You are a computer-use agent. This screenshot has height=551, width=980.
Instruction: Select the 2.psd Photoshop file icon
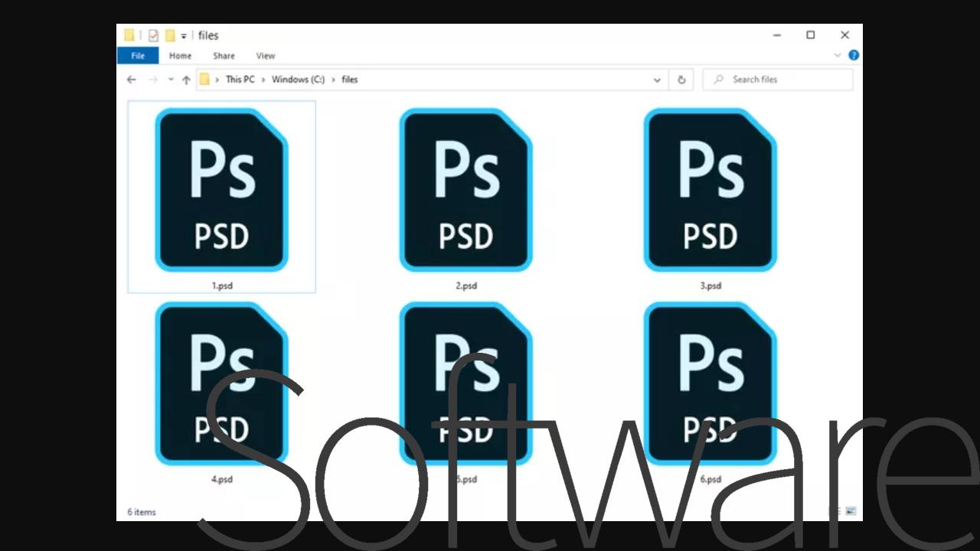click(x=465, y=190)
